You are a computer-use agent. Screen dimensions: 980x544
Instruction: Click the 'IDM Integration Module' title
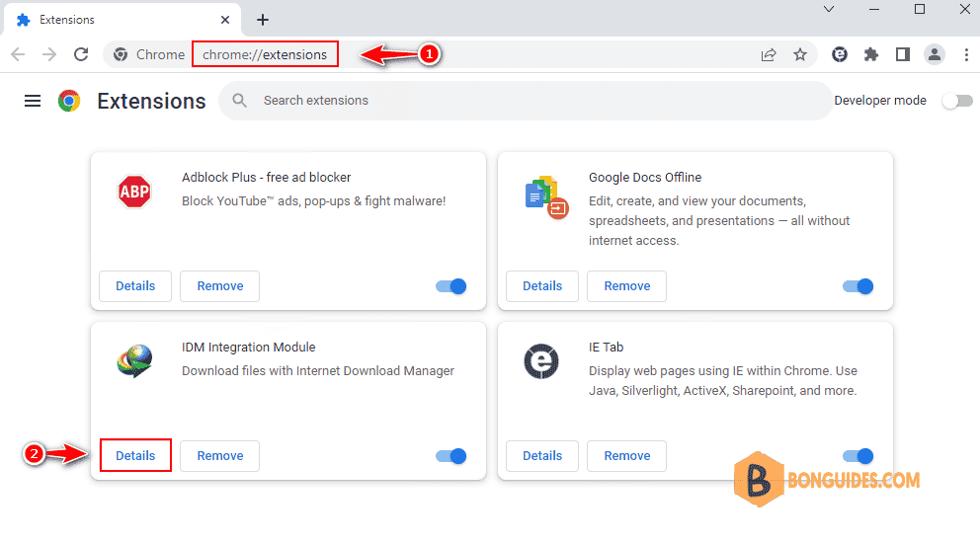pos(249,348)
